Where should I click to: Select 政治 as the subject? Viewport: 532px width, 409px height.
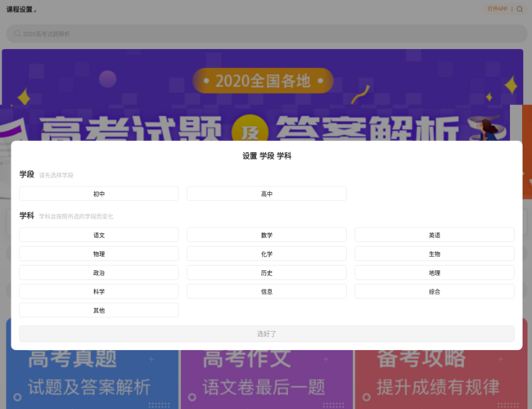(99, 272)
